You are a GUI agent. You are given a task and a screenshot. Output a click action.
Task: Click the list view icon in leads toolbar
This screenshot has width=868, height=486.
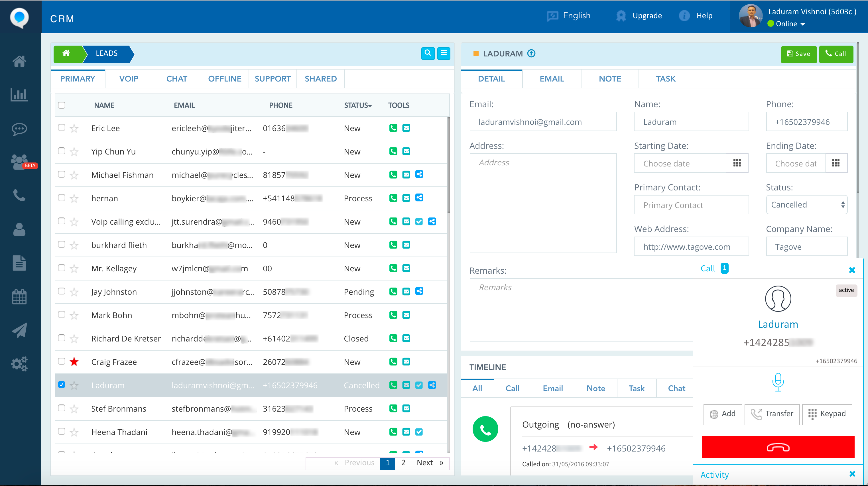click(x=444, y=53)
